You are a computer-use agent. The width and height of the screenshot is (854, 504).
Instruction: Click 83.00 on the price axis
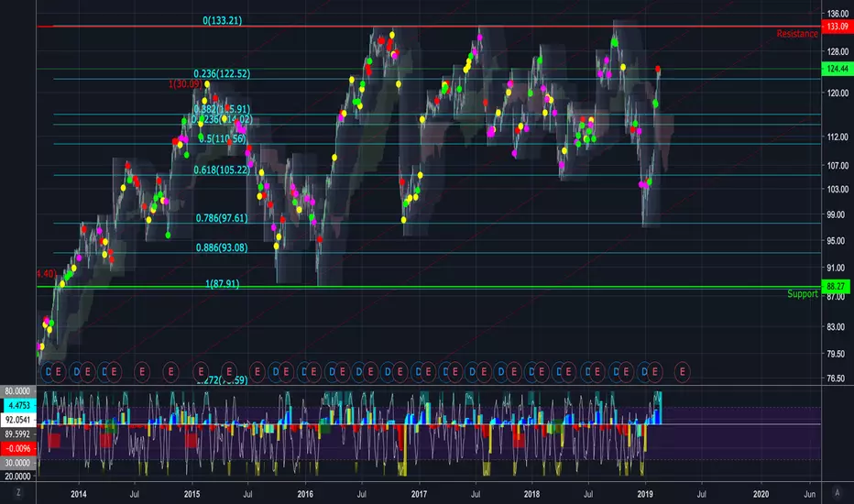click(838, 327)
